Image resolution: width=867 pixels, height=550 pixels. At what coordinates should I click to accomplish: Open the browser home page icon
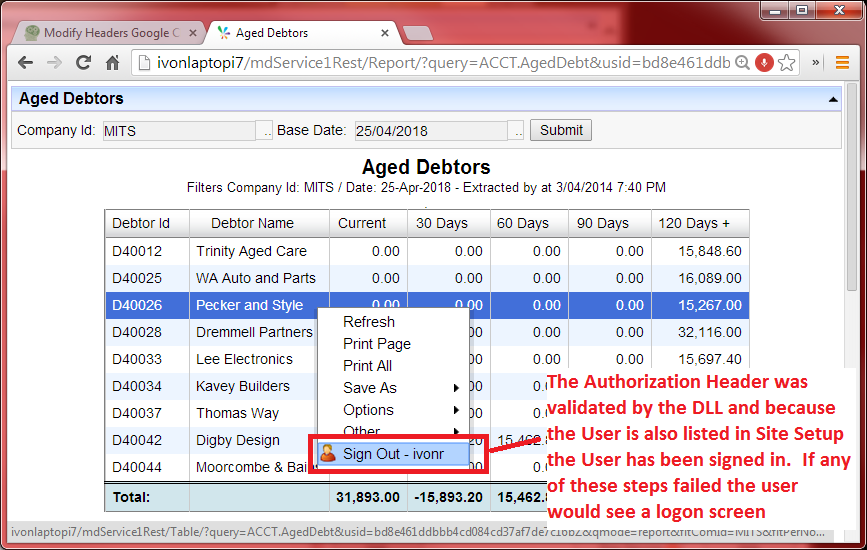(x=112, y=63)
